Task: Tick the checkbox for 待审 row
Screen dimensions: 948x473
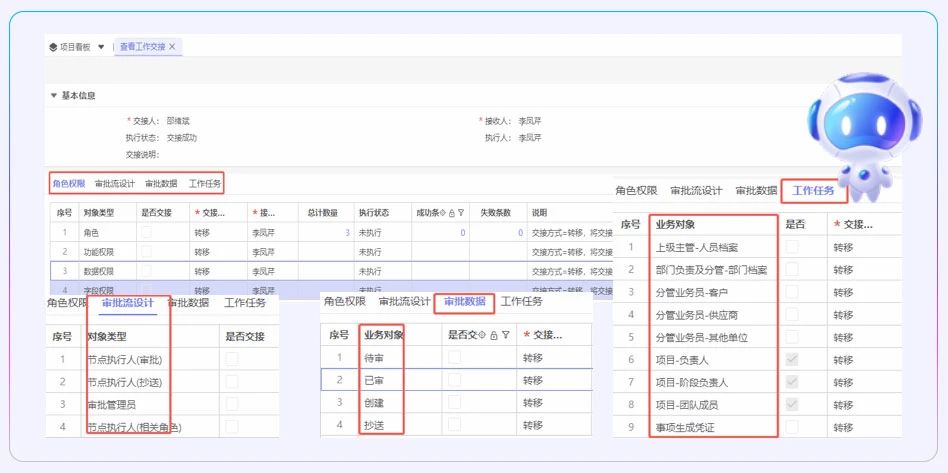Action: click(455, 357)
